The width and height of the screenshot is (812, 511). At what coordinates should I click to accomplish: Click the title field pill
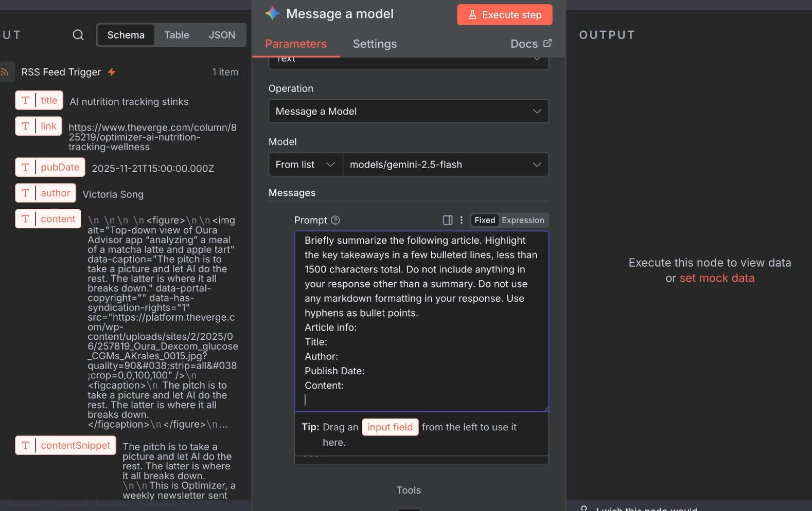click(39, 100)
